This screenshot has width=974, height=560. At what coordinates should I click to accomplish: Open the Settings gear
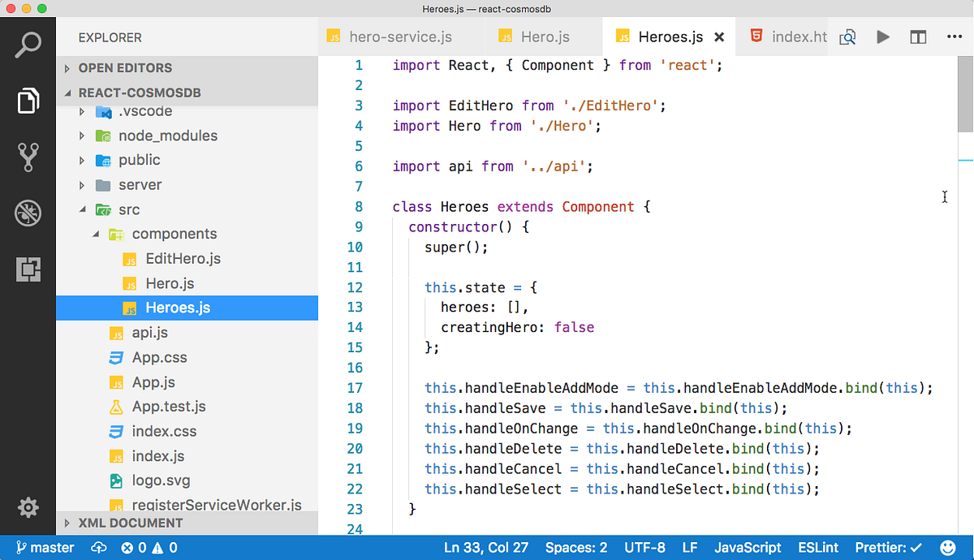tap(28, 507)
